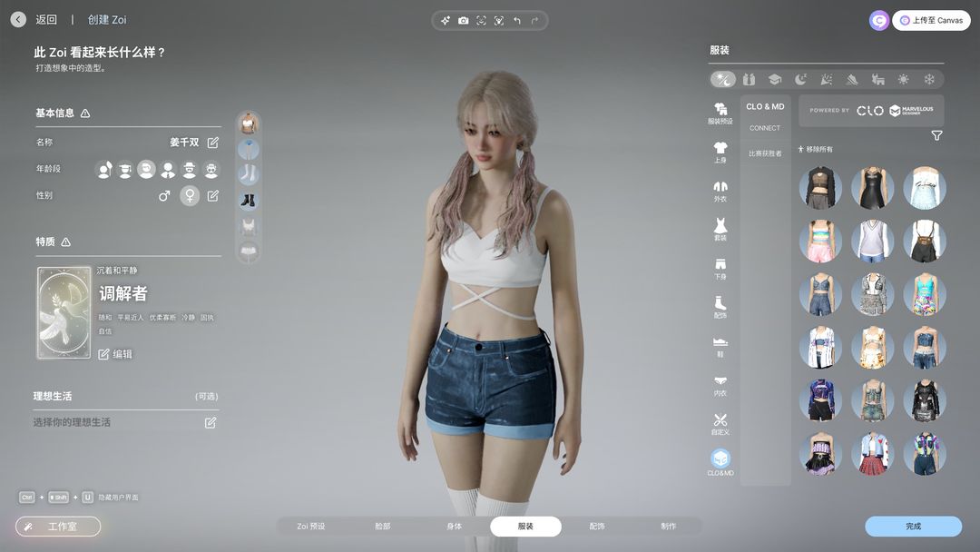
Task: Select the black boots equipped item slot
Action: pos(249,200)
